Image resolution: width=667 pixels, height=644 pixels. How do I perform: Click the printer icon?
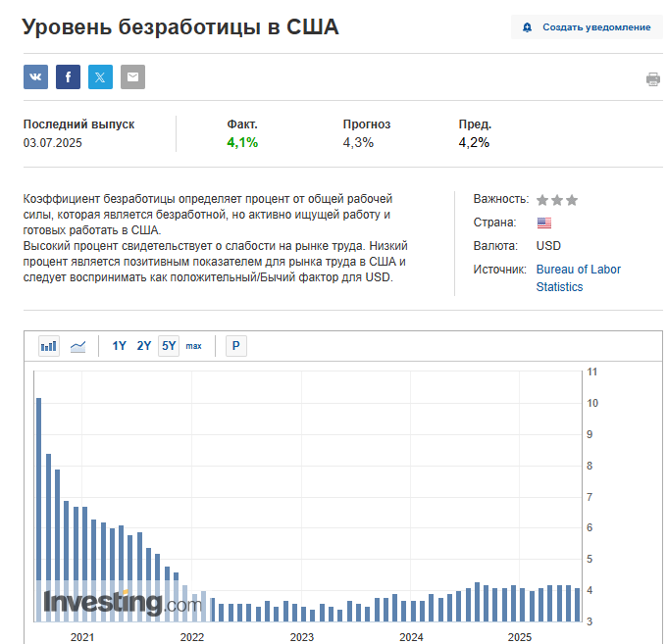click(653, 79)
